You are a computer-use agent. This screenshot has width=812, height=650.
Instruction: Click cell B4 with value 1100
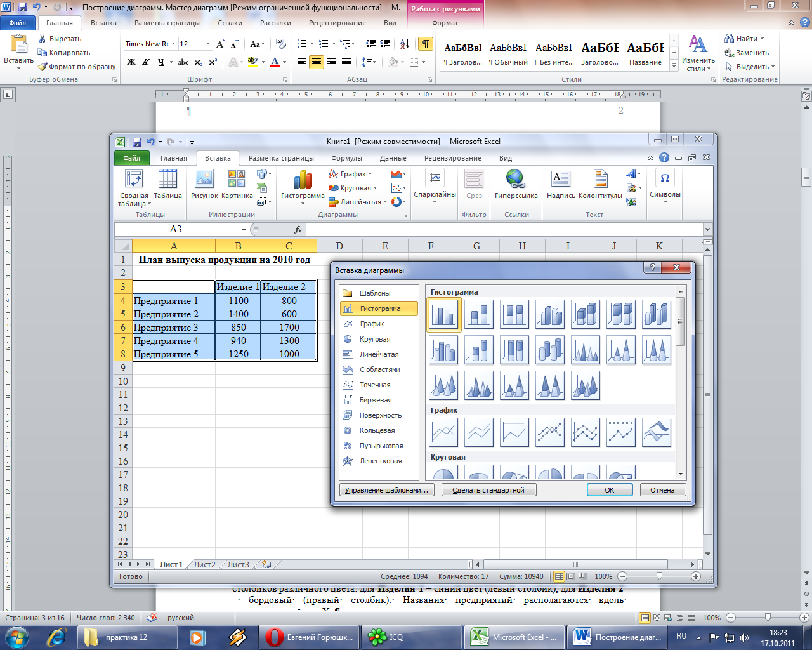[238, 301]
